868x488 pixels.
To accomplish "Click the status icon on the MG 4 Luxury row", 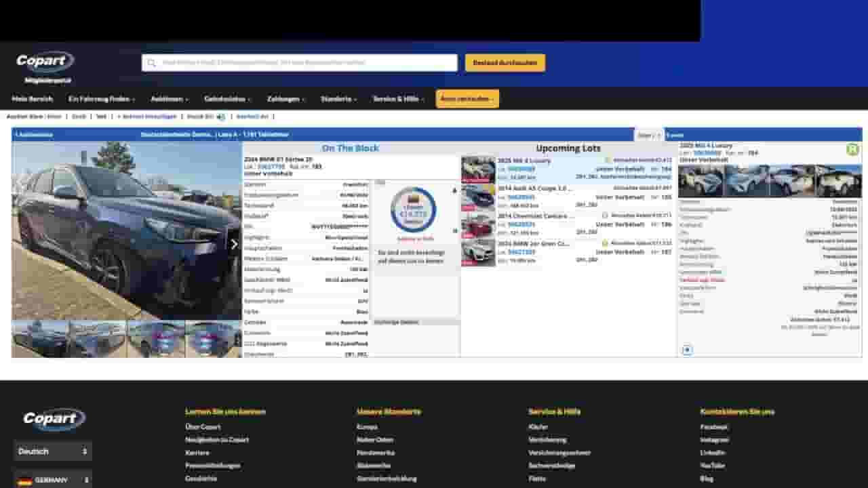I will pyautogui.click(x=608, y=161).
